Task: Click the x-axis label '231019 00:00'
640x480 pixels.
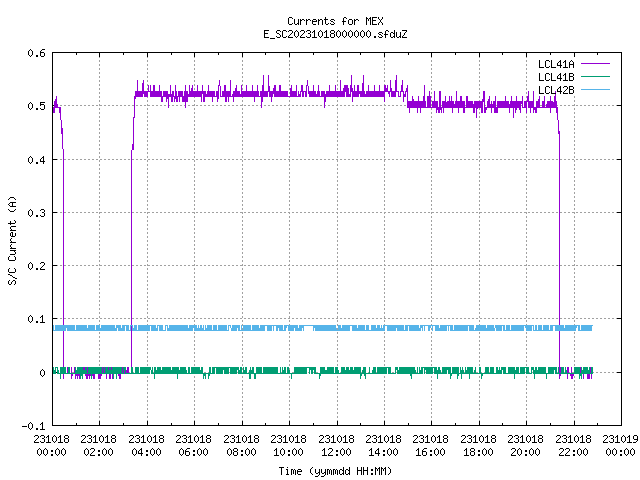Action: coord(620,446)
